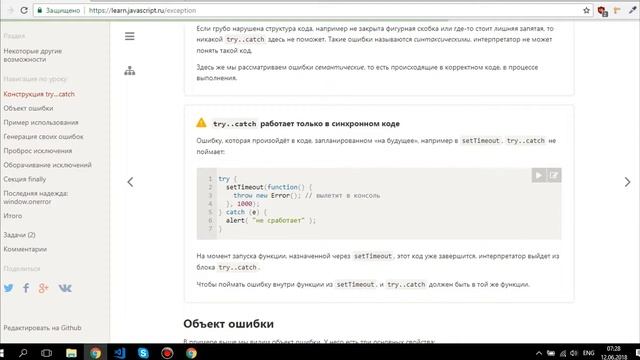Viewport: 640px width, 360px height.
Task: Open the red shield extension icon
Action: point(602,11)
